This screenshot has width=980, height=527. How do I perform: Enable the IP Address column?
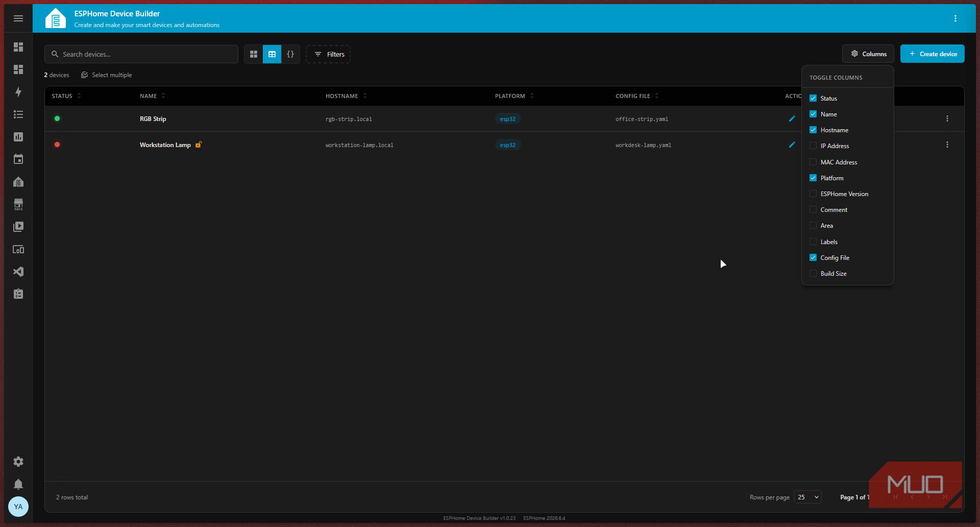[813, 146]
